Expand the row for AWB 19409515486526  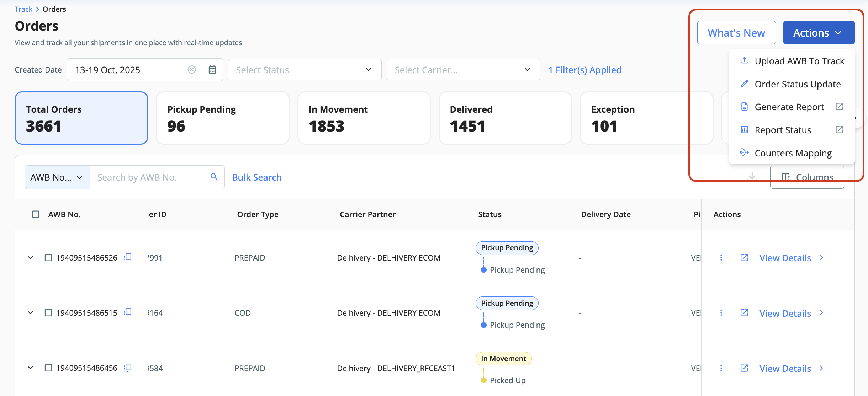pyautogui.click(x=31, y=258)
